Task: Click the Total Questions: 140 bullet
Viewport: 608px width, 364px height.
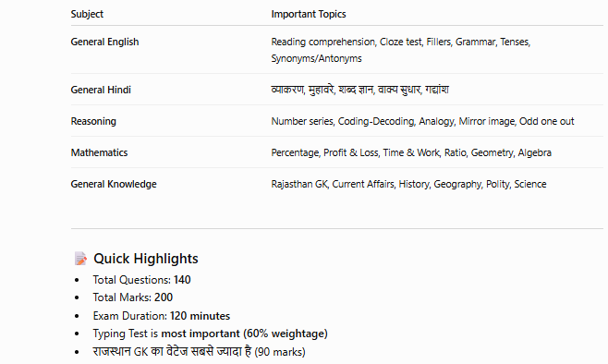Action: pyautogui.click(x=141, y=280)
